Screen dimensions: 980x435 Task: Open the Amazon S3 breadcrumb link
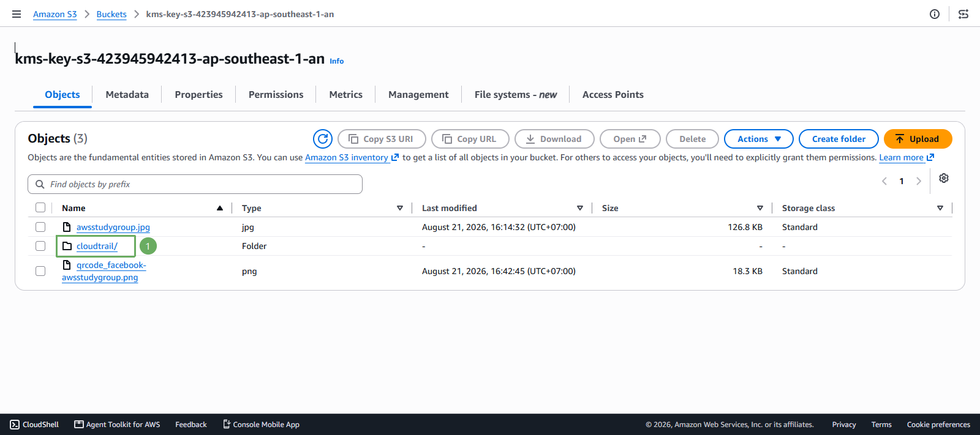point(55,14)
